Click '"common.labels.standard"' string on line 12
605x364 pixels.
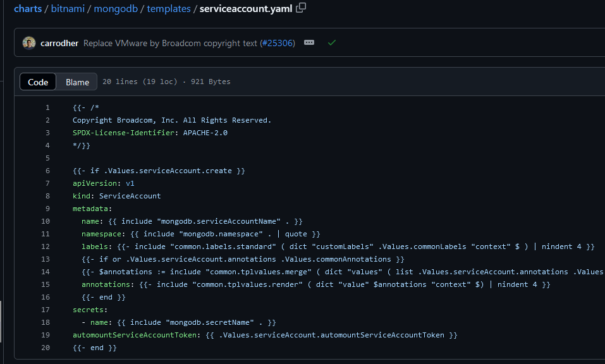[x=223, y=246]
